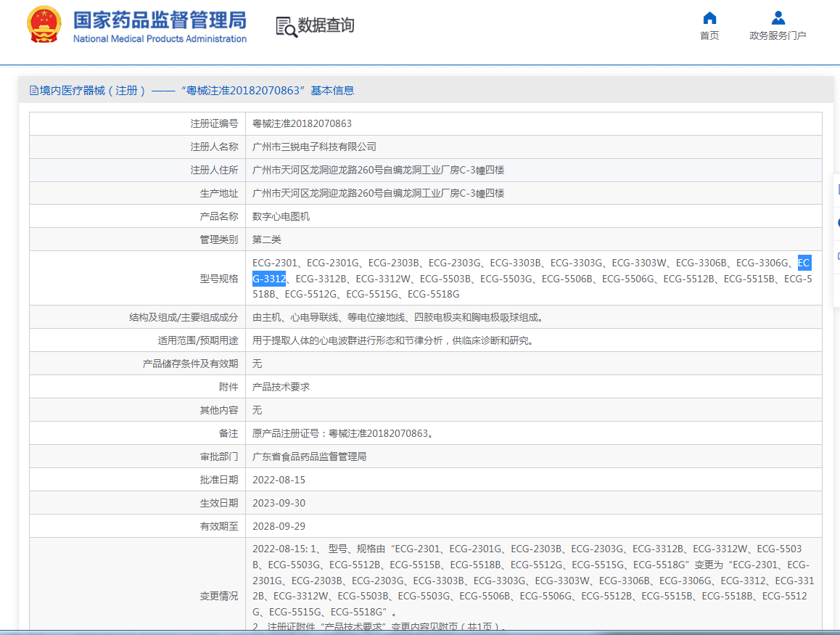Click National Medical Products Administration subtitle
Image resolution: width=840 pixels, height=635 pixels.
coord(160,38)
